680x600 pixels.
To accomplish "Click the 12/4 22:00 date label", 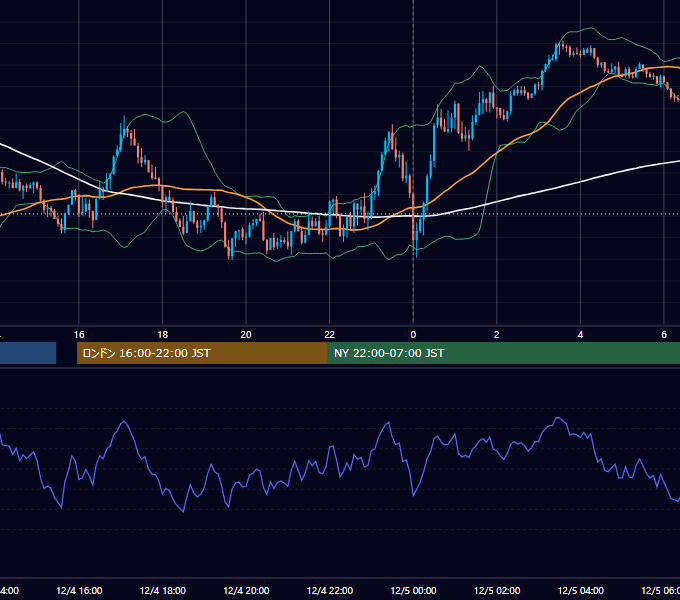I will point(330,590).
